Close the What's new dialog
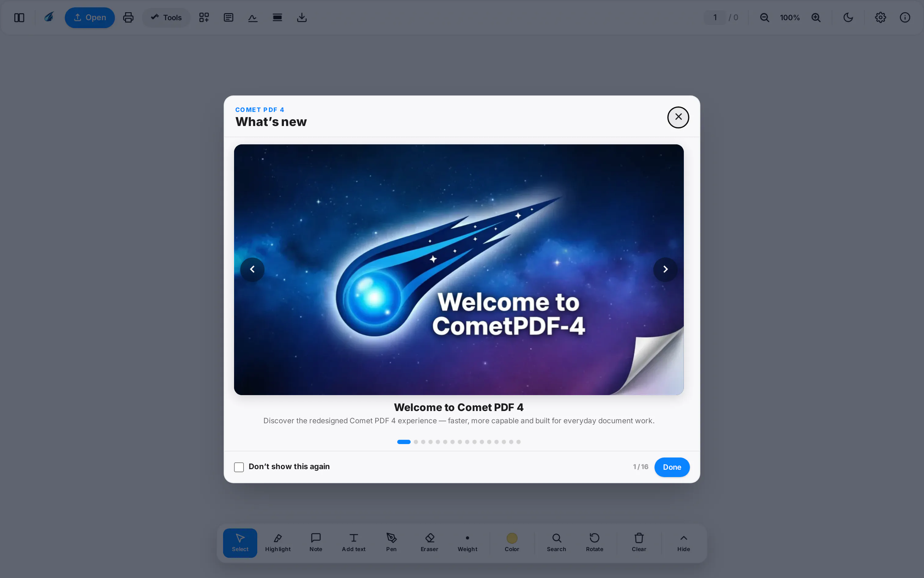 pyautogui.click(x=678, y=117)
